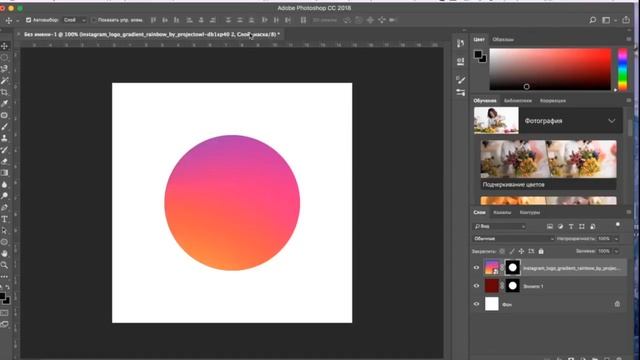
Task: Open the Layers panel menu
Action: pos(629,212)
